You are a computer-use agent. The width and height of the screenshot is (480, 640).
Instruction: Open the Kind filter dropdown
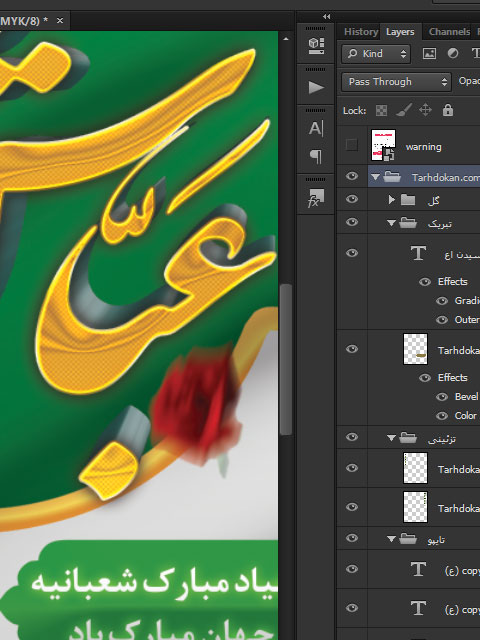376,53
